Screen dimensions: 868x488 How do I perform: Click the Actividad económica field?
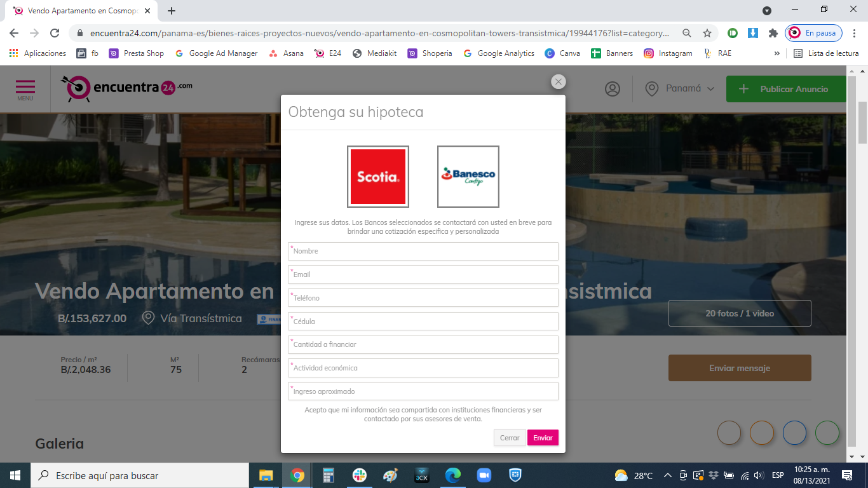pyautogui.click(x=423, y=368)
